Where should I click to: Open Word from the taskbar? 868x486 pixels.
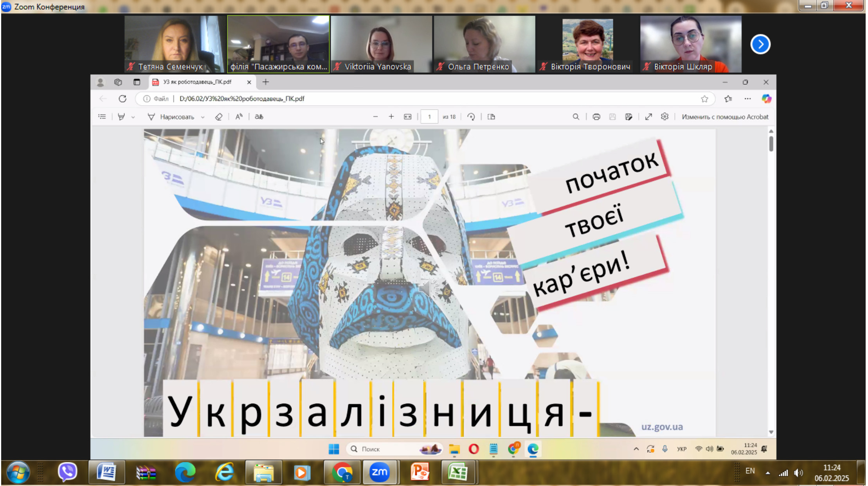coord(106,472)
